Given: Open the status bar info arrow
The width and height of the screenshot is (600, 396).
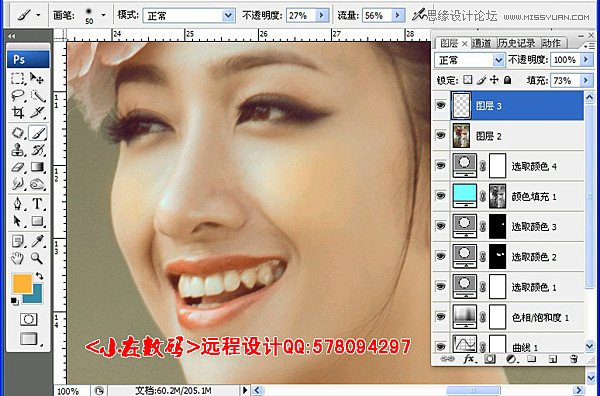Looking at the screenshot, I should pos(245,390).
